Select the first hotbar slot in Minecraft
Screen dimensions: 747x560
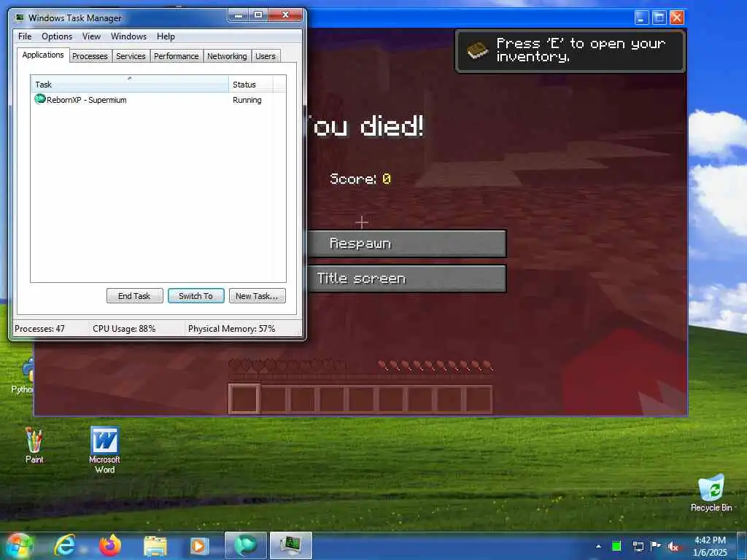tap(244, 399)
